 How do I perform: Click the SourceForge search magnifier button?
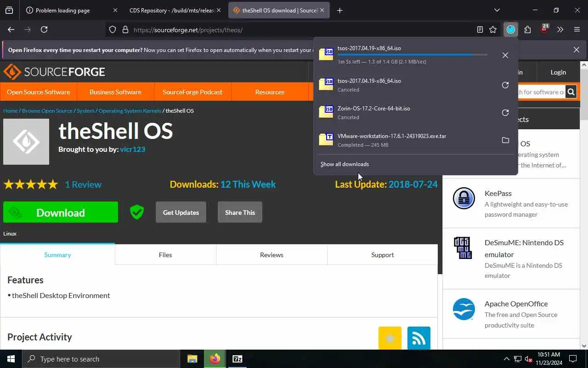pyautogui.click(x=571, y=92)
